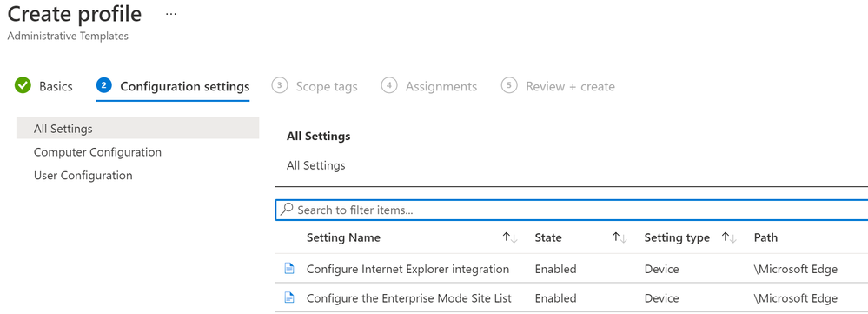868x314 pixels.
Task: Click the Setting Name column header
Action: [x=343, y=237]
